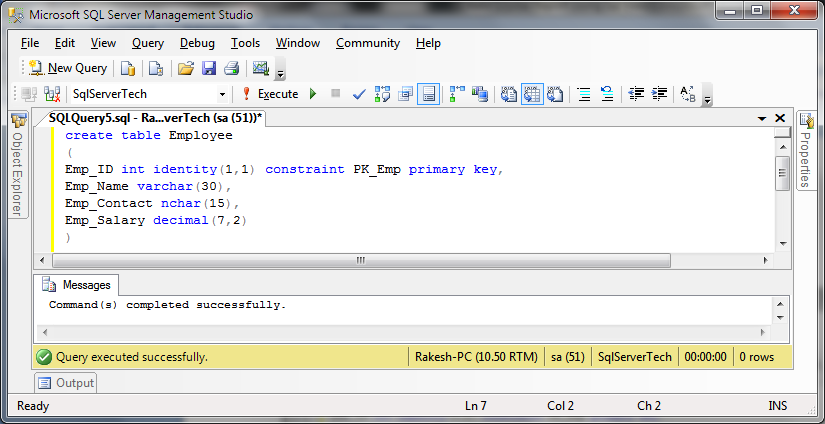Open the SqlServerTech database dropdown

[x=222, y=95]
